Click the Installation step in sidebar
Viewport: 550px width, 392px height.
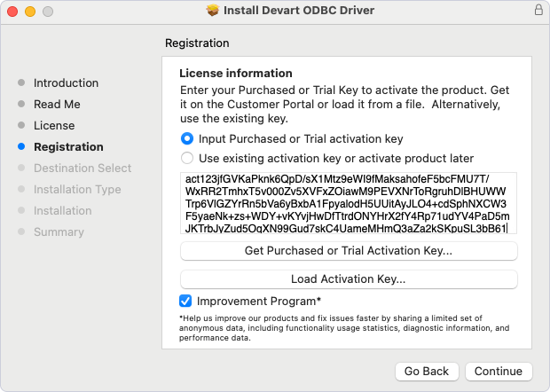click(x=62, y=211)
